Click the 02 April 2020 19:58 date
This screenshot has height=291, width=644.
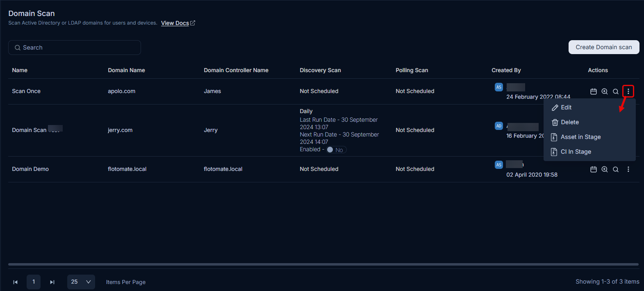pyautogui.click(x=532, y=175)
